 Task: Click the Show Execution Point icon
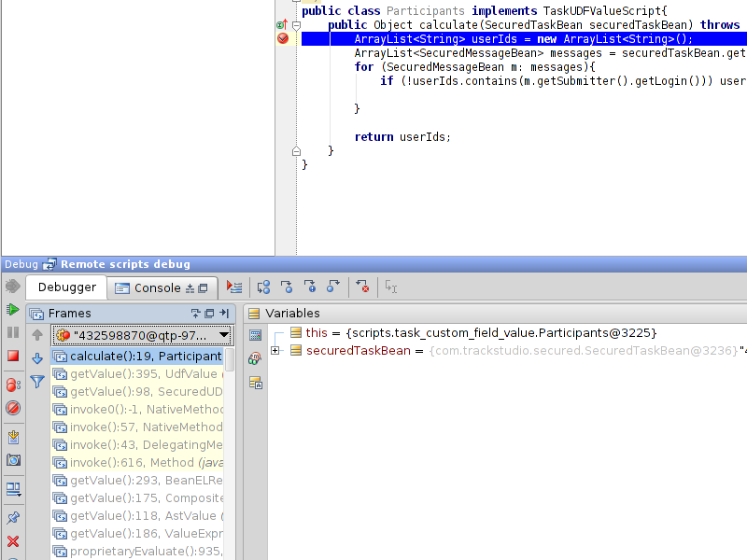point(234,287)
